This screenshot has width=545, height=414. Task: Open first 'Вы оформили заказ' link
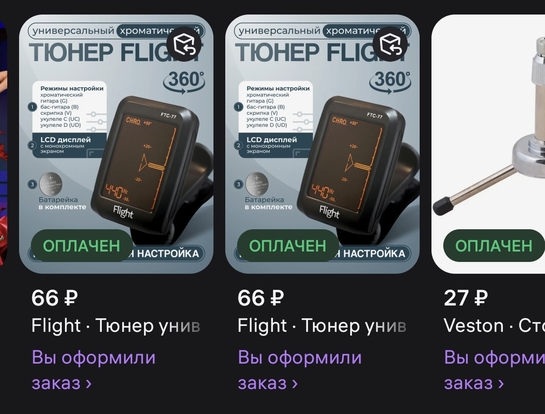[x=93, y=370]
